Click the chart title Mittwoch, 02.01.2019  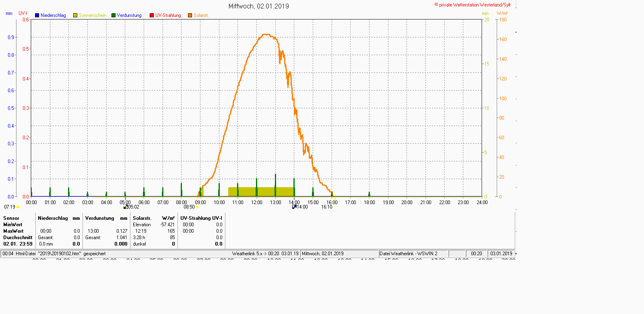click(x=259, y=6)
